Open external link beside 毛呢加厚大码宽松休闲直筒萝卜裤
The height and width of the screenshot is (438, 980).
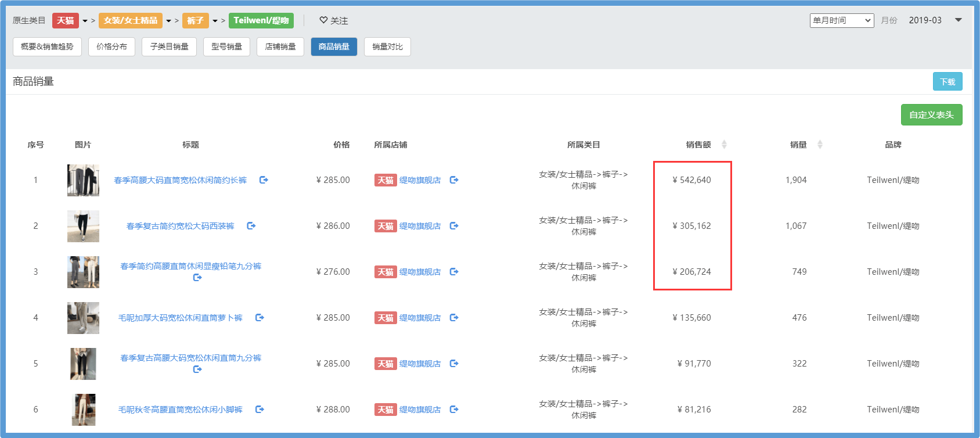(260, 318)
